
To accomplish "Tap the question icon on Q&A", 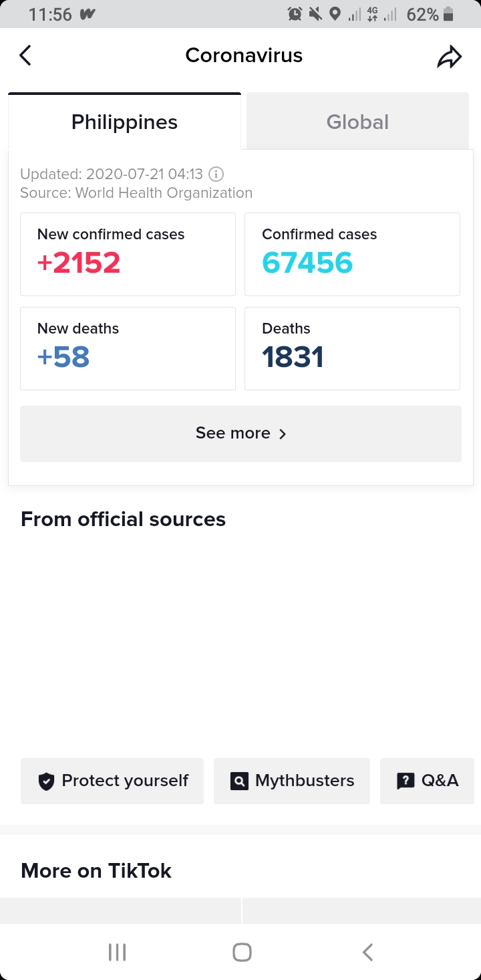I will pyautogui.click(x=406, y=781).
